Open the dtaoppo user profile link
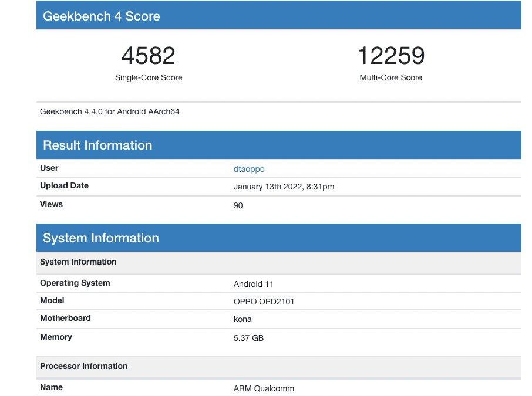532x396 pixels. (x=249, y=169)
